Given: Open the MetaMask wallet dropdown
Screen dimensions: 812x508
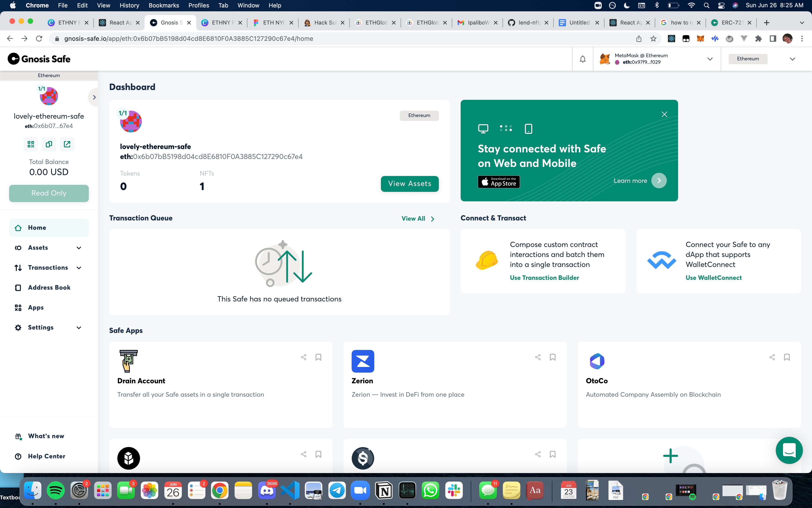Looking at the screenshot, I should pos(710,59).
